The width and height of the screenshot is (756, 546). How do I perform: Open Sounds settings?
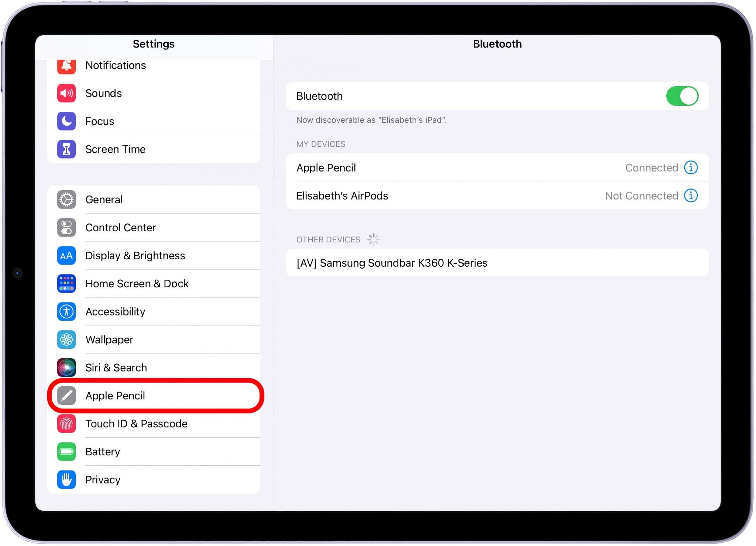pyautogui.click(x=154, y=93)
